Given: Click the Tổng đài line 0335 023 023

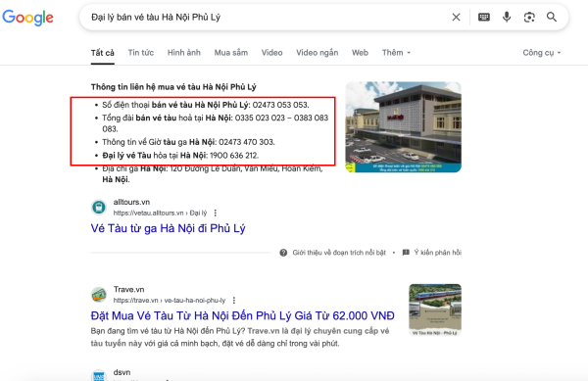Looking at the screenshot, I should (216, 123).
